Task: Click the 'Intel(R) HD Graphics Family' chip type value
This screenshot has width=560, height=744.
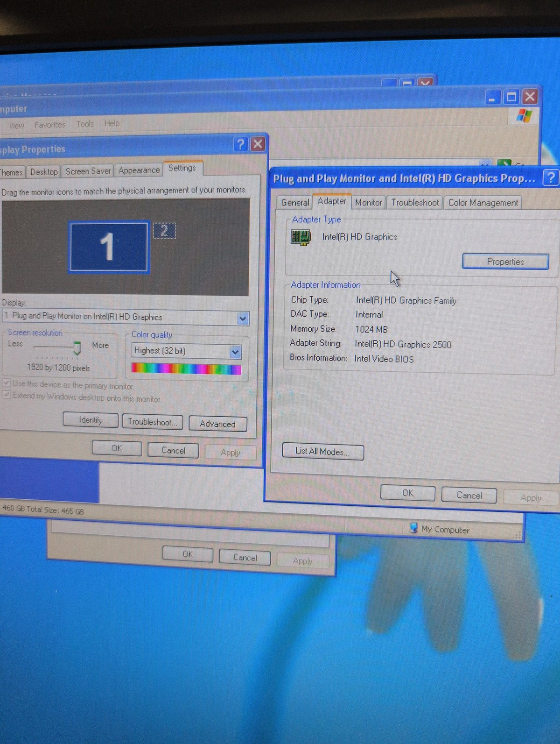Action: [406, 300]
